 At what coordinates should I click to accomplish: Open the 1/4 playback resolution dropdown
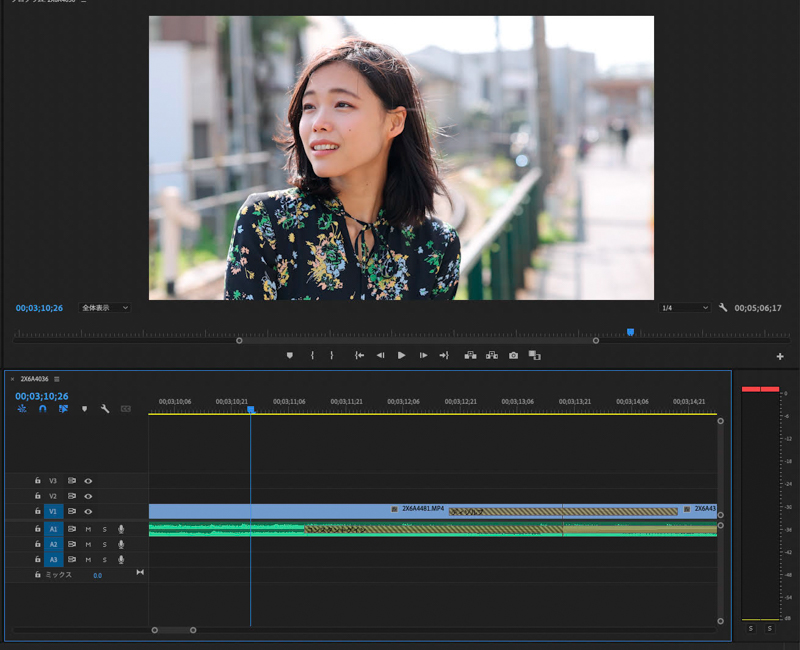tap(685, 308)
